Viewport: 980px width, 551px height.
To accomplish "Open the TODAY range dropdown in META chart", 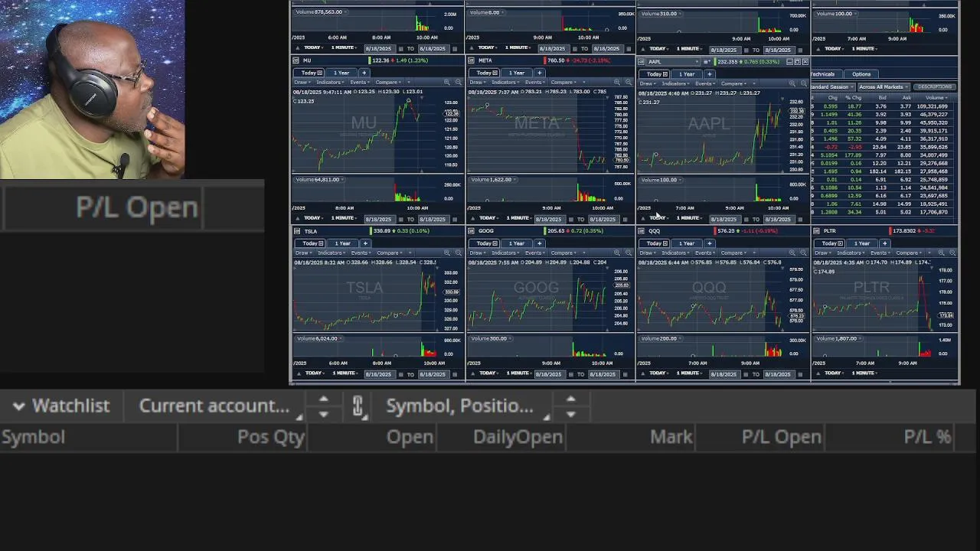I will (491, 218).
